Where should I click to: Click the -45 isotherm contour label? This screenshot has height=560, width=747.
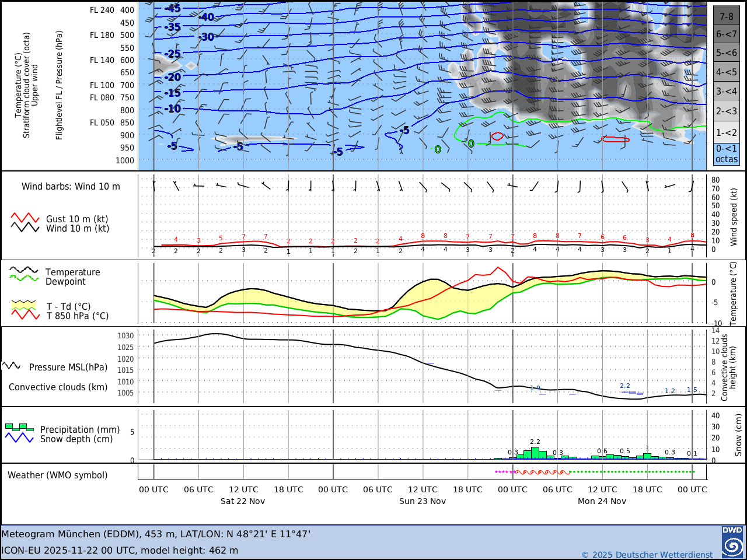pyautogui.click(x=173, y=8)
